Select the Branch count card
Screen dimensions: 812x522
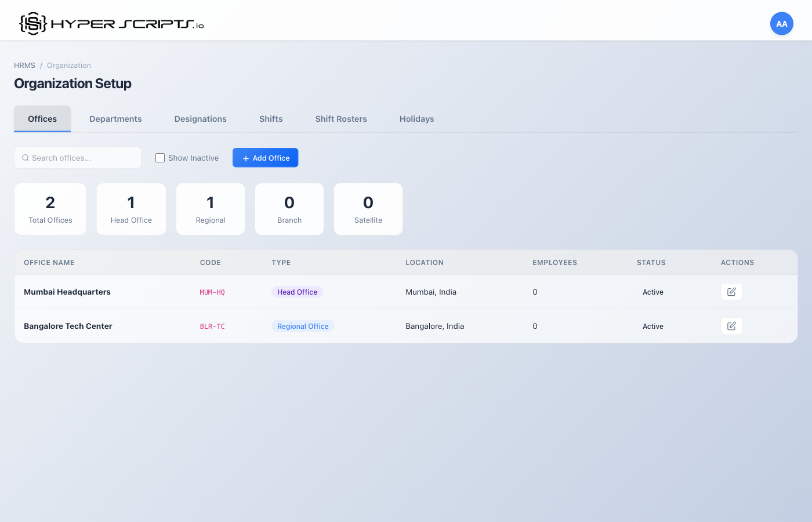(x=289, y=209)
